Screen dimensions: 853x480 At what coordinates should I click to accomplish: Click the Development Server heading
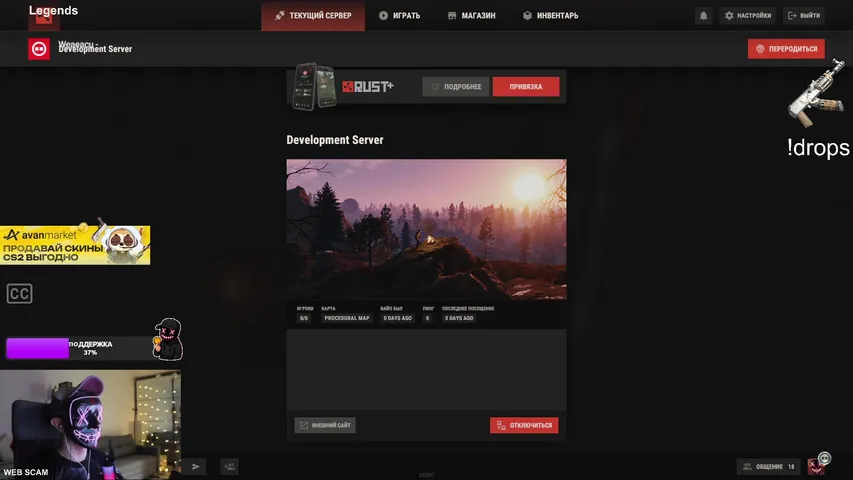tap(335, 140)
